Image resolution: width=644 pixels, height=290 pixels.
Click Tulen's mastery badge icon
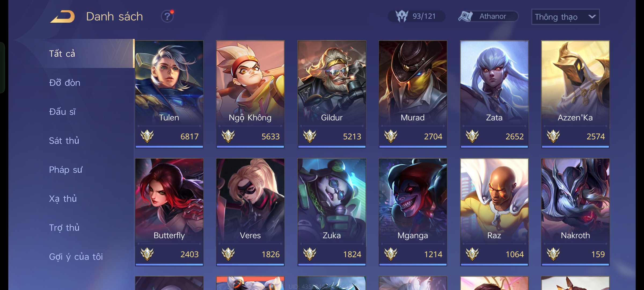(147, 136)
